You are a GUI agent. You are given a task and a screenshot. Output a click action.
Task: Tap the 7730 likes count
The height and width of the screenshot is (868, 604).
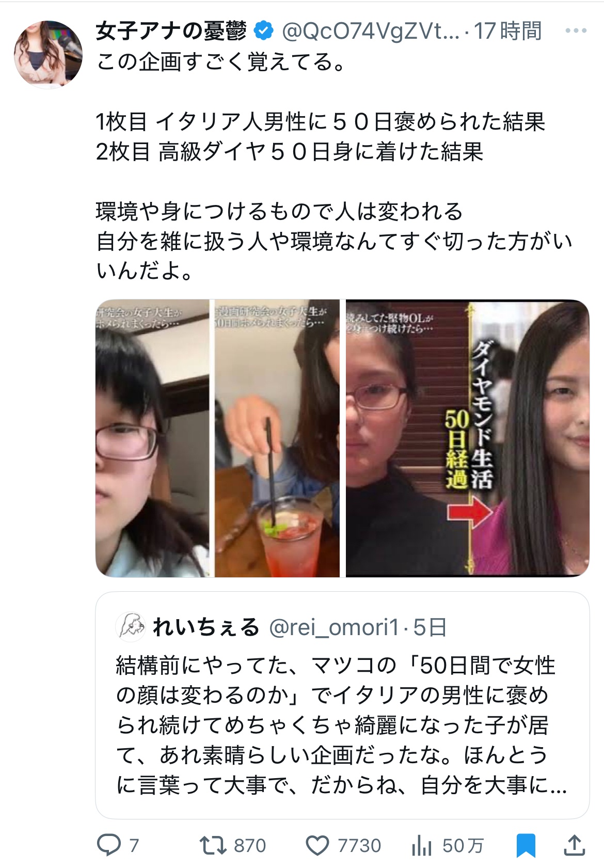(359, 846)
